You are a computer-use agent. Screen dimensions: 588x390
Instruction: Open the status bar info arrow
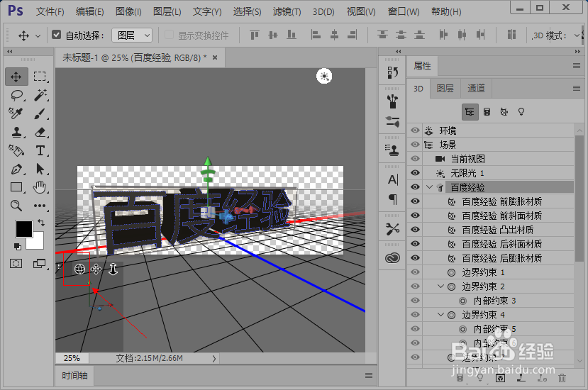[213, 359]
